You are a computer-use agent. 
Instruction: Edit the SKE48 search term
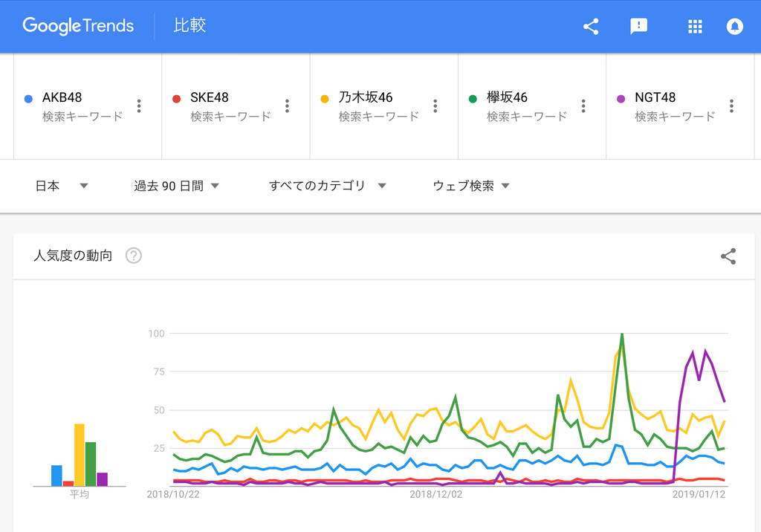coord(209,97)
